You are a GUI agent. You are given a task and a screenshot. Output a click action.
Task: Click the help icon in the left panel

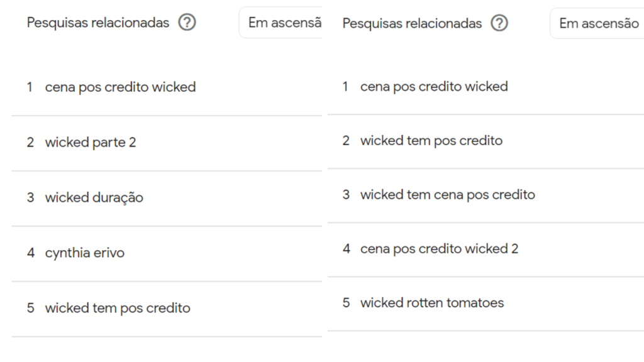(187, 23)
